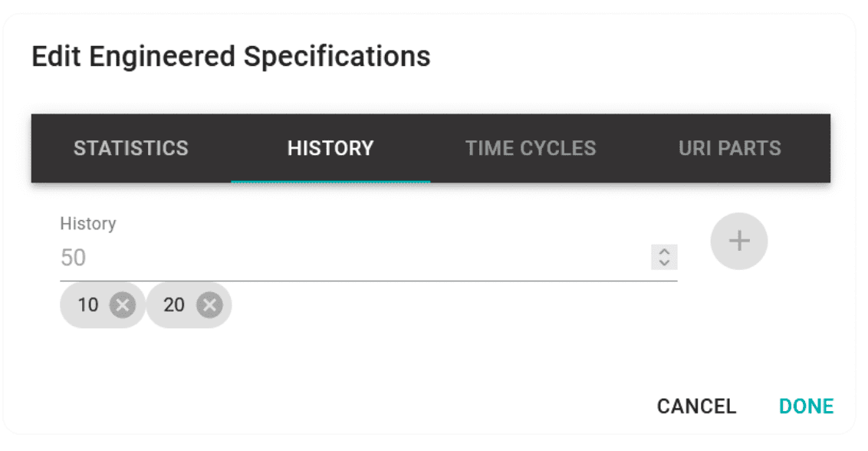
Task: Click the teal underline beneath History tab
Action: pyautogui.click(x=330, y=181)
